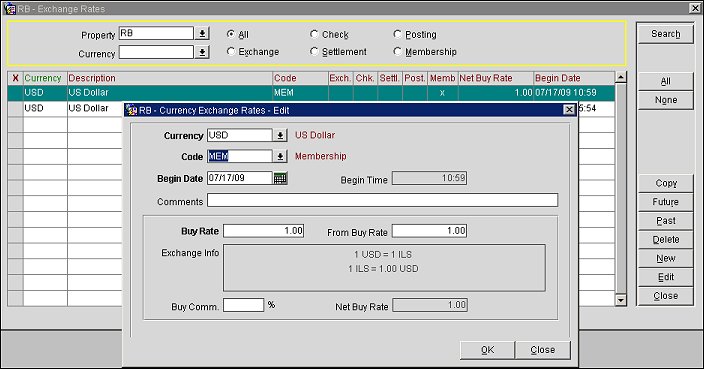Click the Begin Time field showing 10:59

429,178
